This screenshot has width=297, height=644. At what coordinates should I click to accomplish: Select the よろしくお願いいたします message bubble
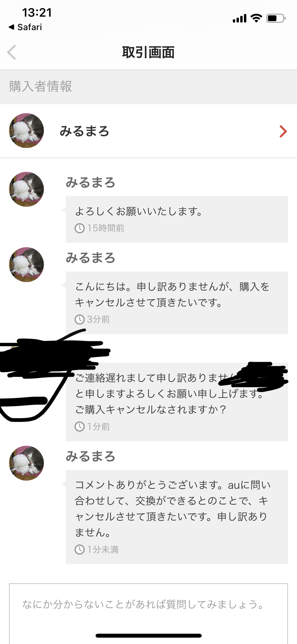(x=177, y=219)
